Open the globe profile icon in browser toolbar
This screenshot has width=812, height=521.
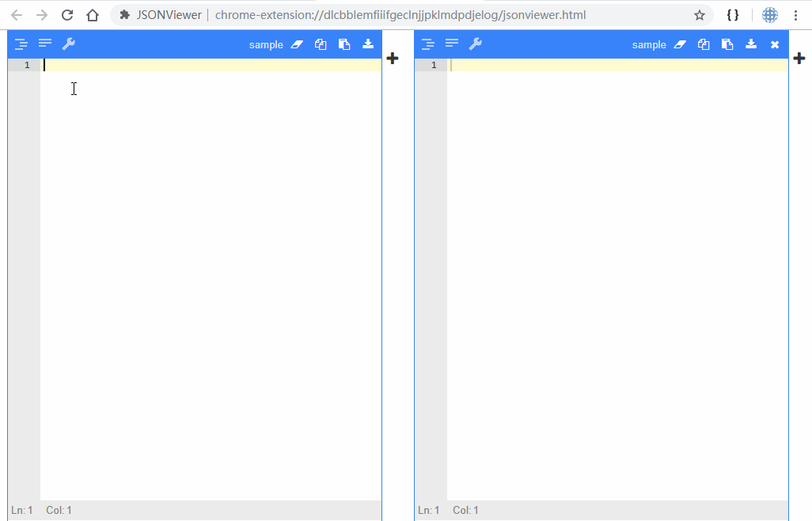(770, 15)
